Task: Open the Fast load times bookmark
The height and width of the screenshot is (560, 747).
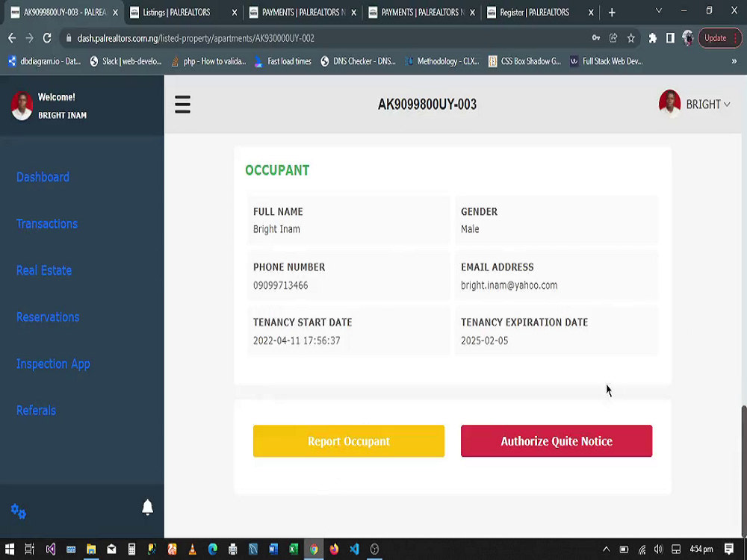Action: click(x=283, y=61)
